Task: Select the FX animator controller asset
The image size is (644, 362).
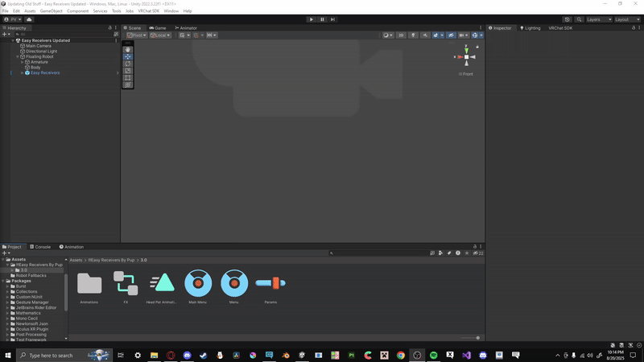Action: pos(126,283)
